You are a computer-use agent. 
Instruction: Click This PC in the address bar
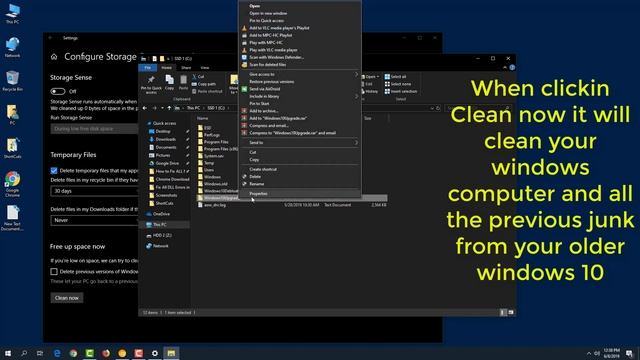coord(193,108)
